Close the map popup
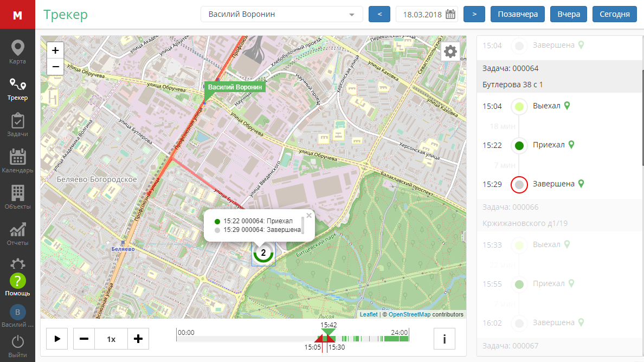 pos(309,216)
